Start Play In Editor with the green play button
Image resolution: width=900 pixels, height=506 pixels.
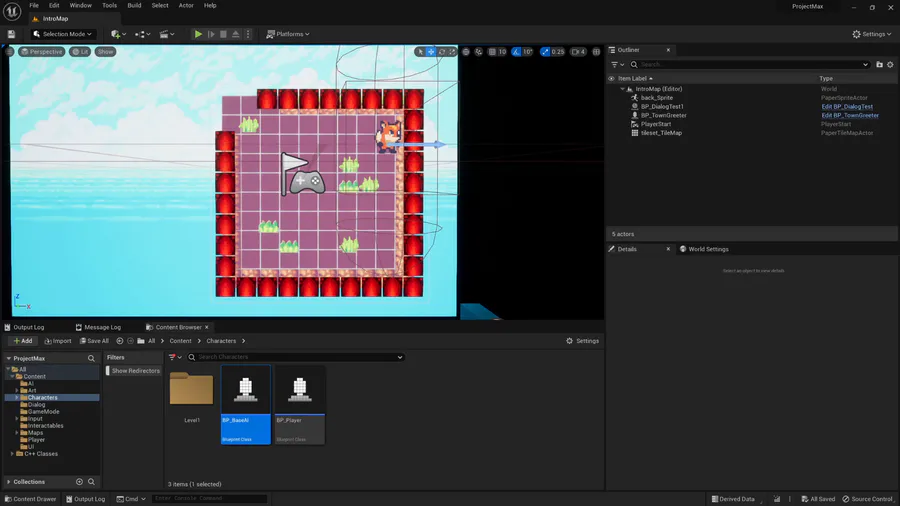[198, 34]
